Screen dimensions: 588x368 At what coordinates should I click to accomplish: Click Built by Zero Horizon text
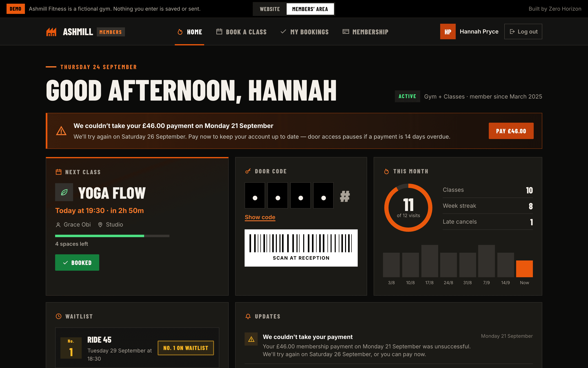coord(555,9)
